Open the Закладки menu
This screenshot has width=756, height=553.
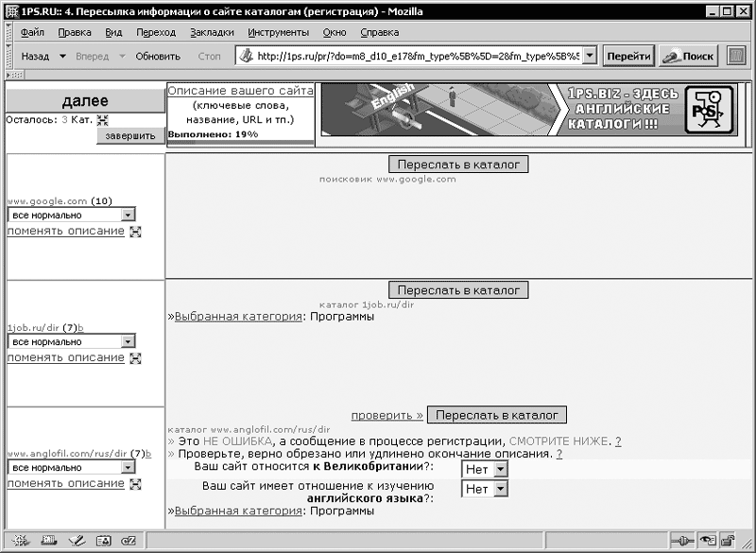[212, 32]
